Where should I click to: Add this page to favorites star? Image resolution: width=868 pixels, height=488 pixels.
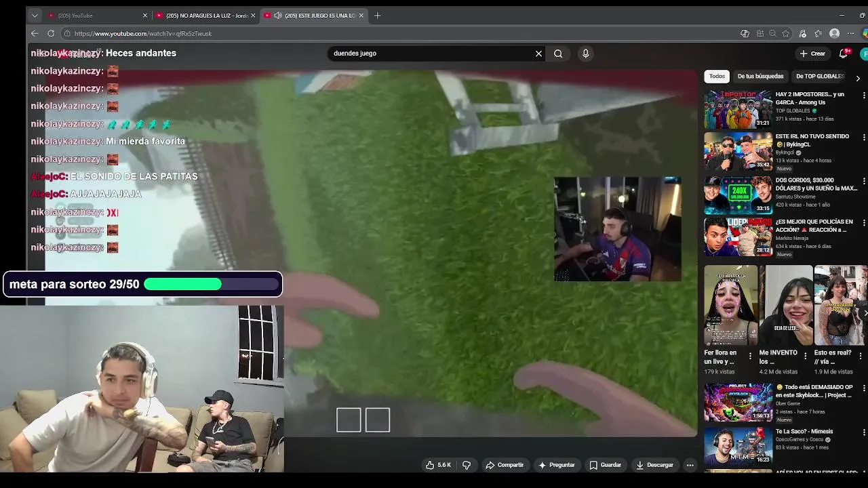pos(786,33)
